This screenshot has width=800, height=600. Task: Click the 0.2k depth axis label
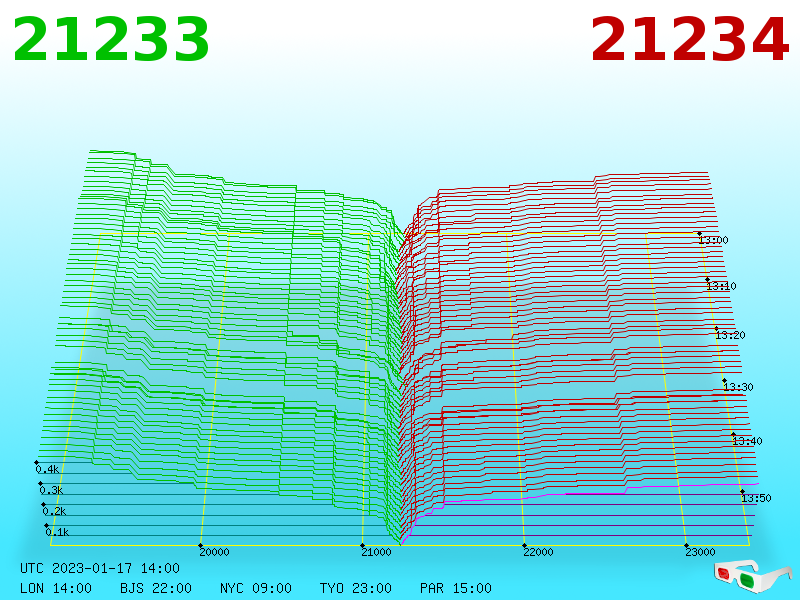pos(54,511)
